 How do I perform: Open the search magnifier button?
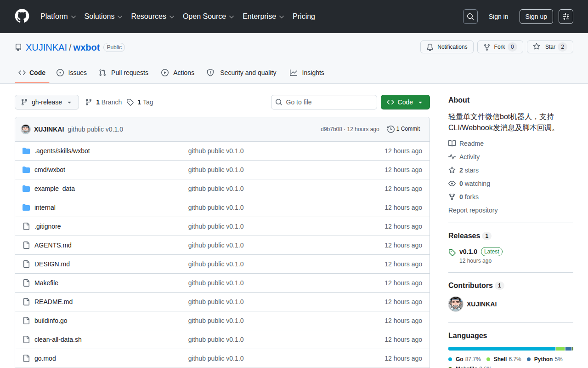click(x=470, y=17)
